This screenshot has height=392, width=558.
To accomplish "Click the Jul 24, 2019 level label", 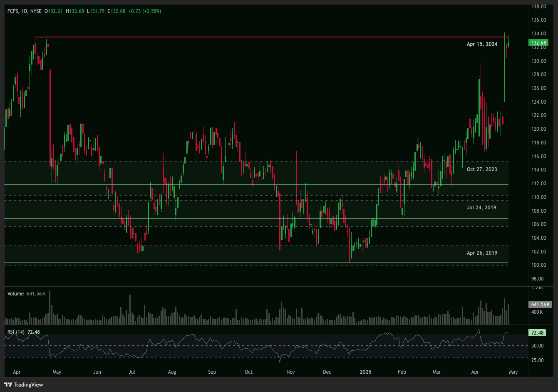I will tap(481, 207).
